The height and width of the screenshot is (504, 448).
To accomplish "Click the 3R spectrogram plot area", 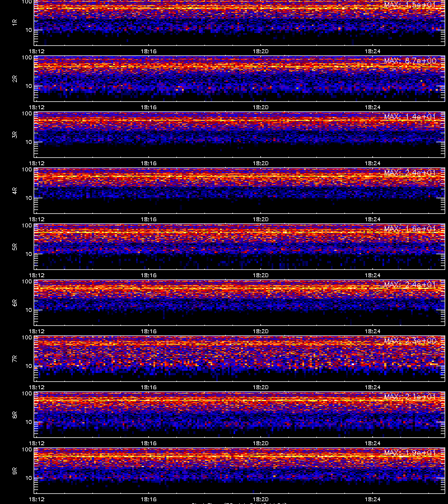I will pyautogui.click(x=240, y=134).
